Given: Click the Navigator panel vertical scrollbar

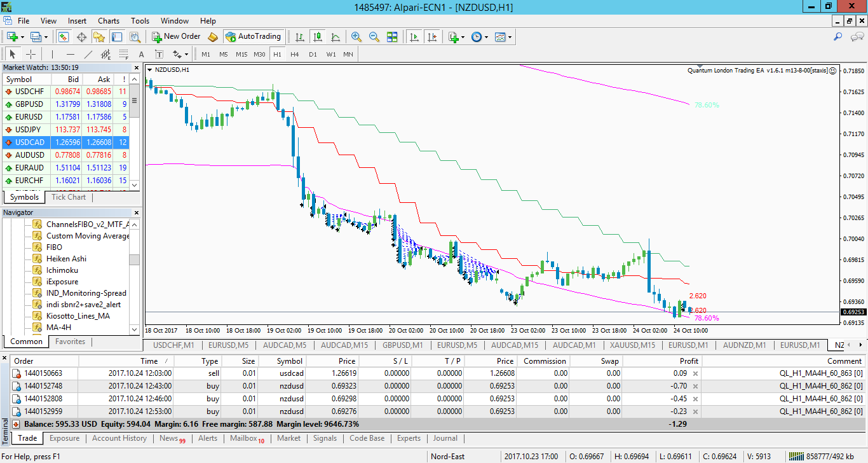Looking at the screenshot, I should pyautogui.click(x=134, y=277).
